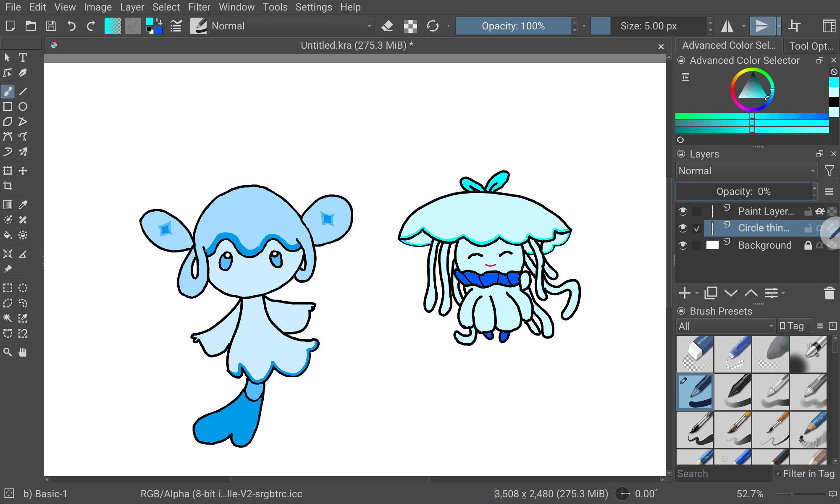Choose the Ellipse shape tool
The image size is (840, 504).
click(x=23, y=107)
